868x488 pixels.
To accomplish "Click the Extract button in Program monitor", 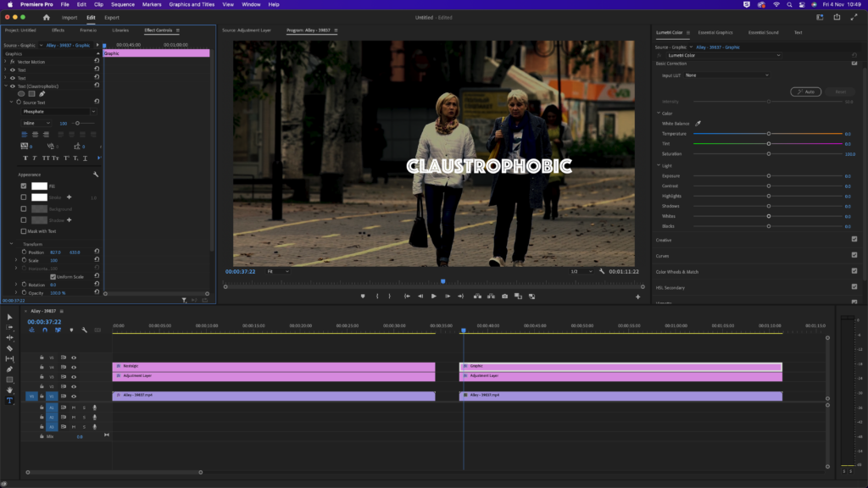I will point(491,297).
